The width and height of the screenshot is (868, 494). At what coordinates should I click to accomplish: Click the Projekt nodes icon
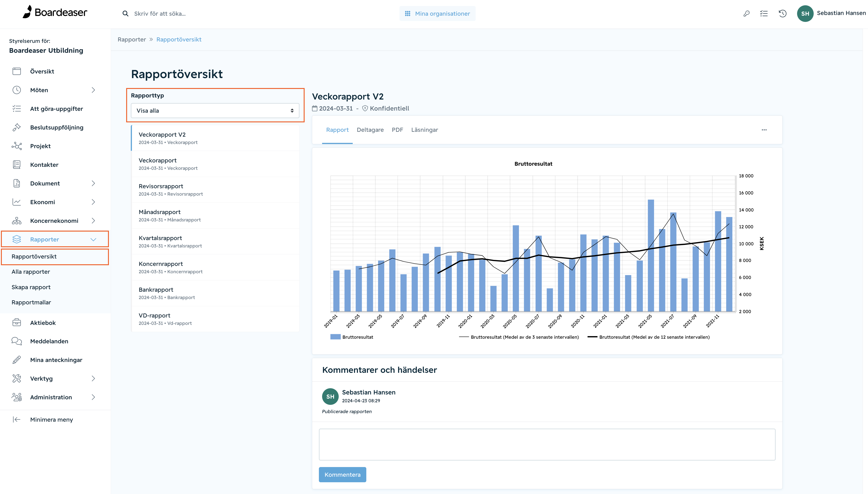(17, 146)
